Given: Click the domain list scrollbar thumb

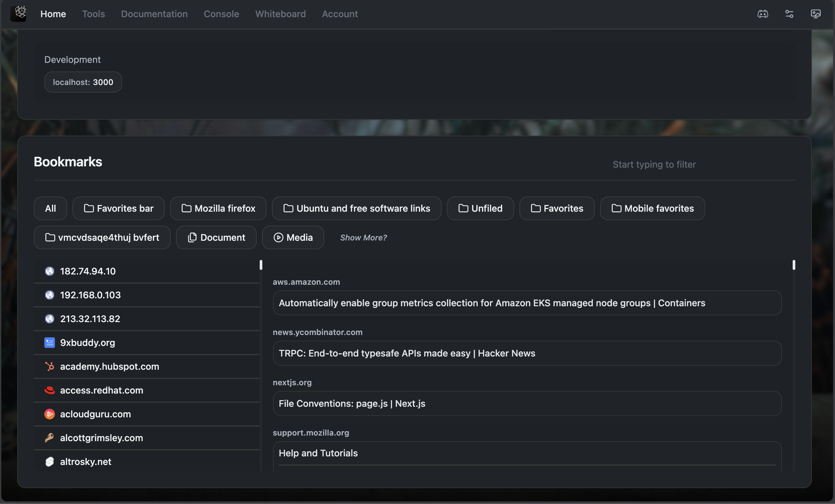Looking at the screenshot, I should point(261,265).
